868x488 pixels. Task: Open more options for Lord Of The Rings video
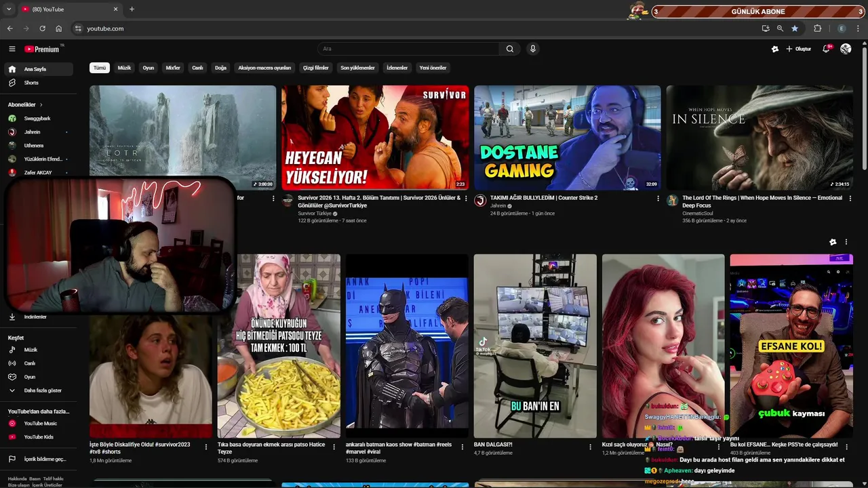point(850,199)
